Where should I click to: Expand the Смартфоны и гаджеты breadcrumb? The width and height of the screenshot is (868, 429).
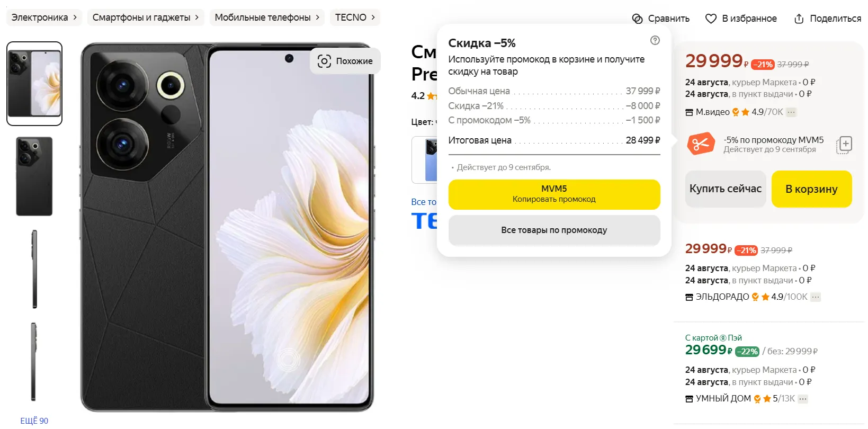196,17
